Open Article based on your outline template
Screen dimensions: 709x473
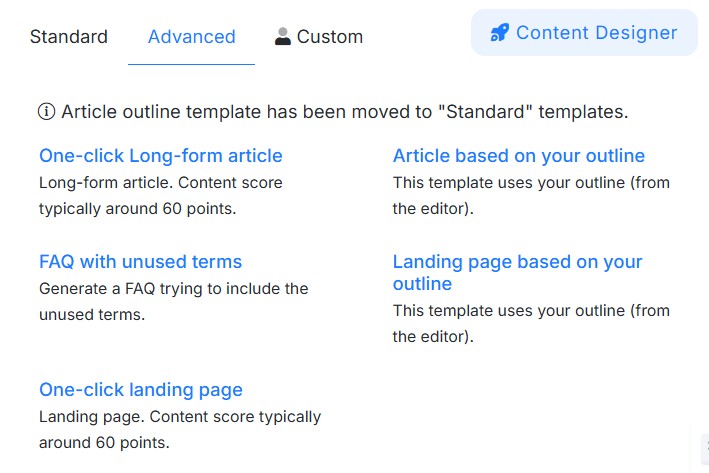[518, 156]
